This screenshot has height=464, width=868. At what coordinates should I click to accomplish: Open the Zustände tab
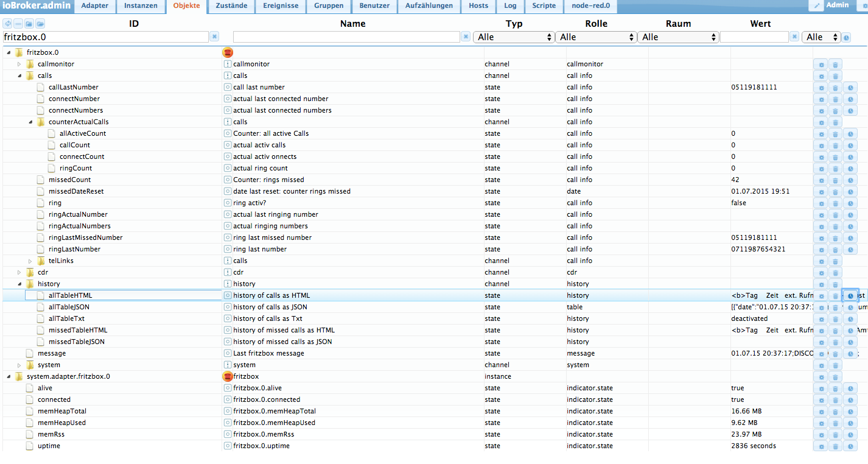tap(231, 6)
